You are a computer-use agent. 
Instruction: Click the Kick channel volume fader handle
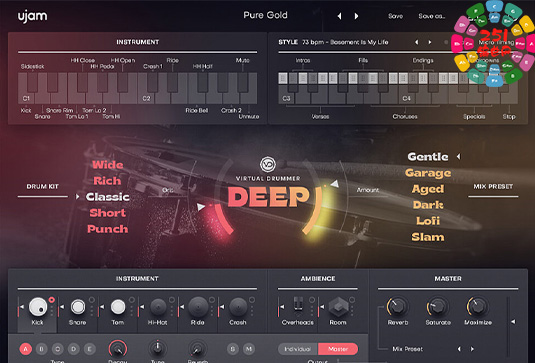[22, 307]
